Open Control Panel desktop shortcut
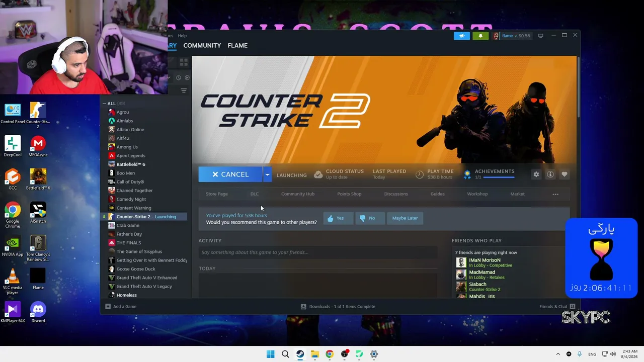Viewport: 644px width, 362px height. [x=13, y=114]
